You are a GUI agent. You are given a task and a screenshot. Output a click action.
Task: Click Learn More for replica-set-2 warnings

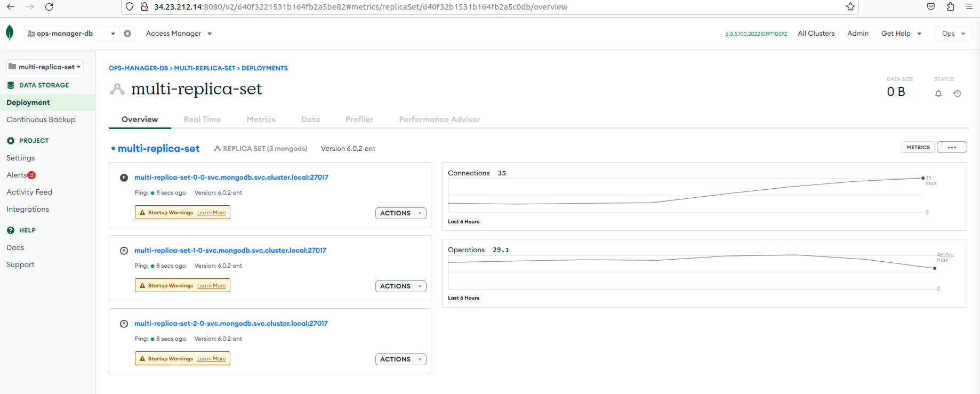click(211, 359)
